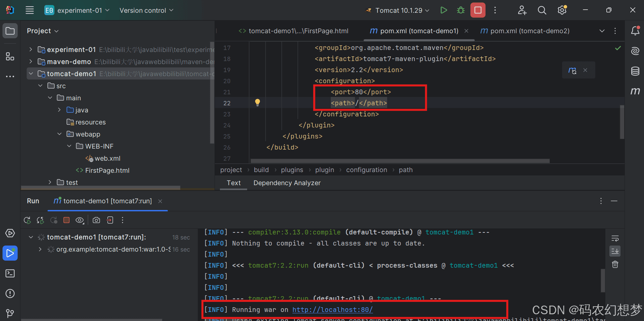Open the Terminal tool window

pyautogui.click(x=10, y=273)
